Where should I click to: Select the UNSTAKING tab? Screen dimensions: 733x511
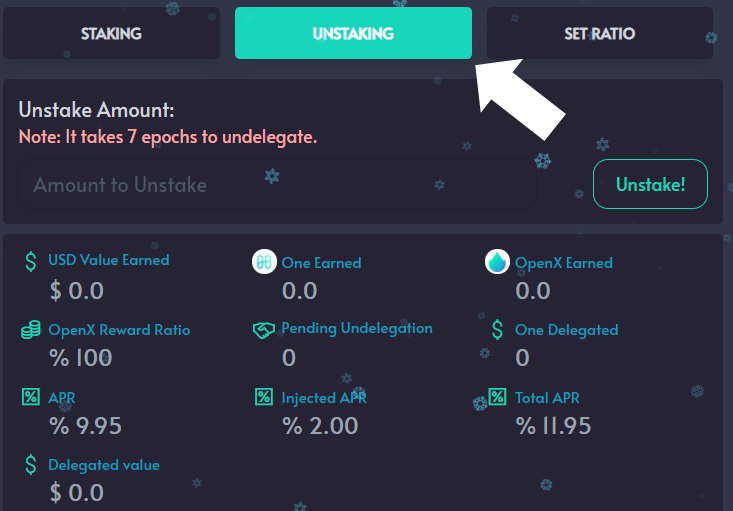(353, 33)
